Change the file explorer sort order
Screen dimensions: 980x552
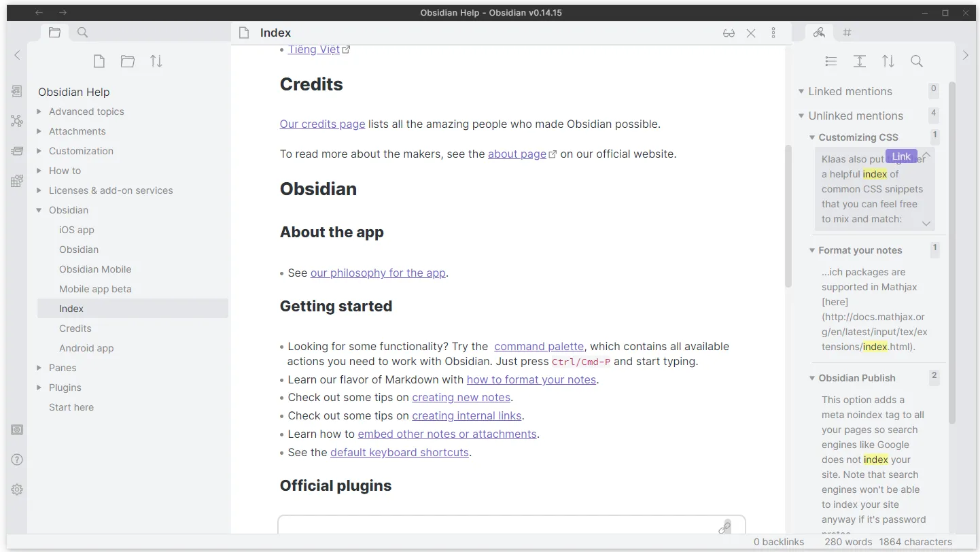click(x=156, y=61)
